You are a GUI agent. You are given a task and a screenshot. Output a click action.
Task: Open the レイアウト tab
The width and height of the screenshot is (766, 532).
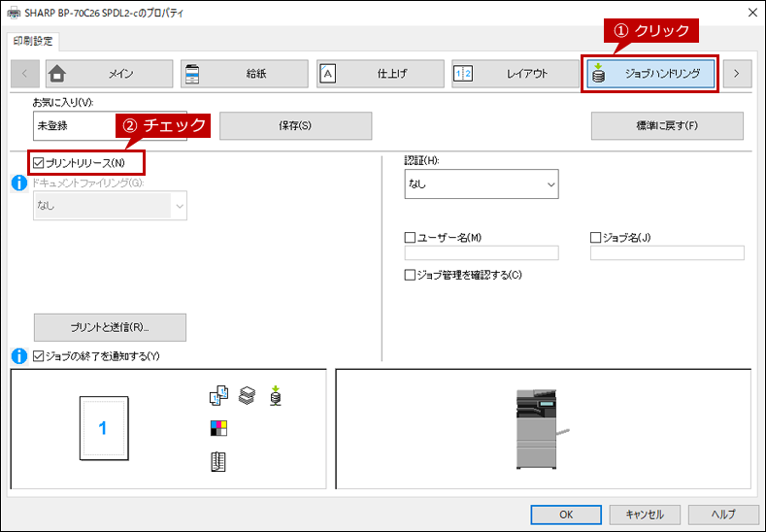click(x=516, y=74)
